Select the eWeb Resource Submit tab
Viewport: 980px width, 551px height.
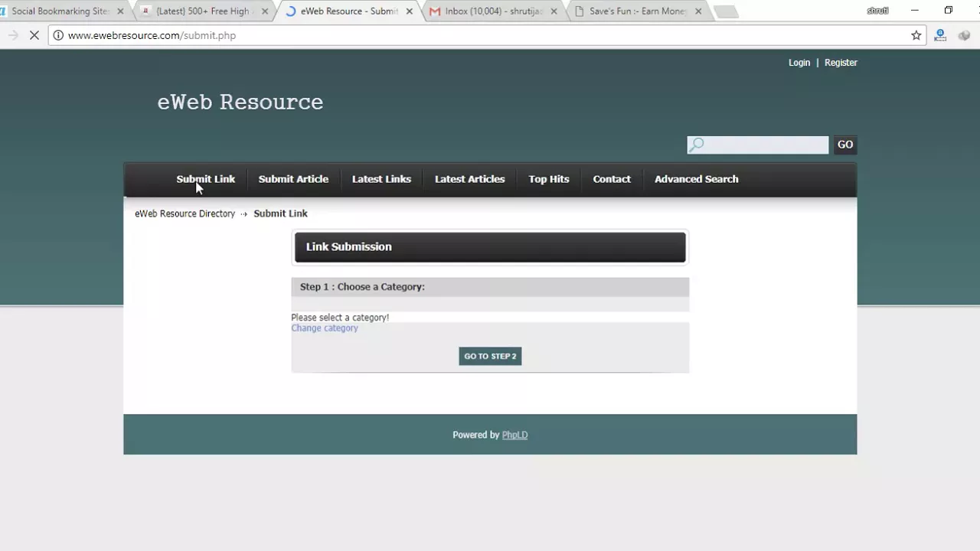tap(349, 11)
